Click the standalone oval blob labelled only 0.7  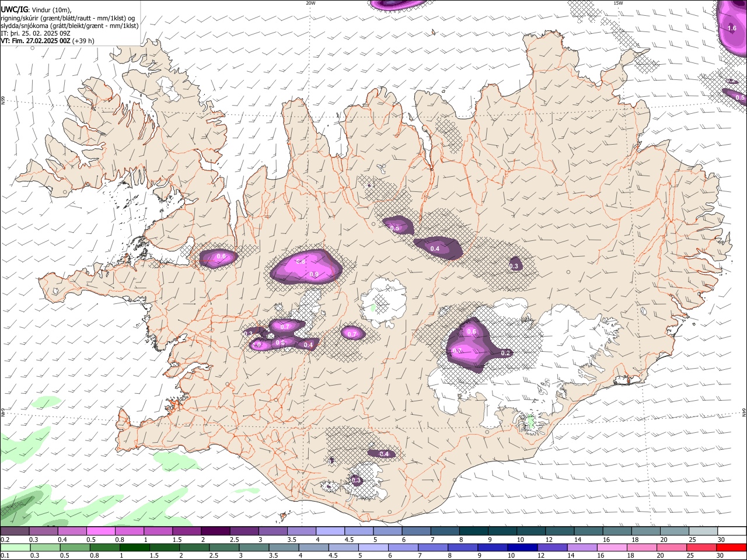point(352,333)
